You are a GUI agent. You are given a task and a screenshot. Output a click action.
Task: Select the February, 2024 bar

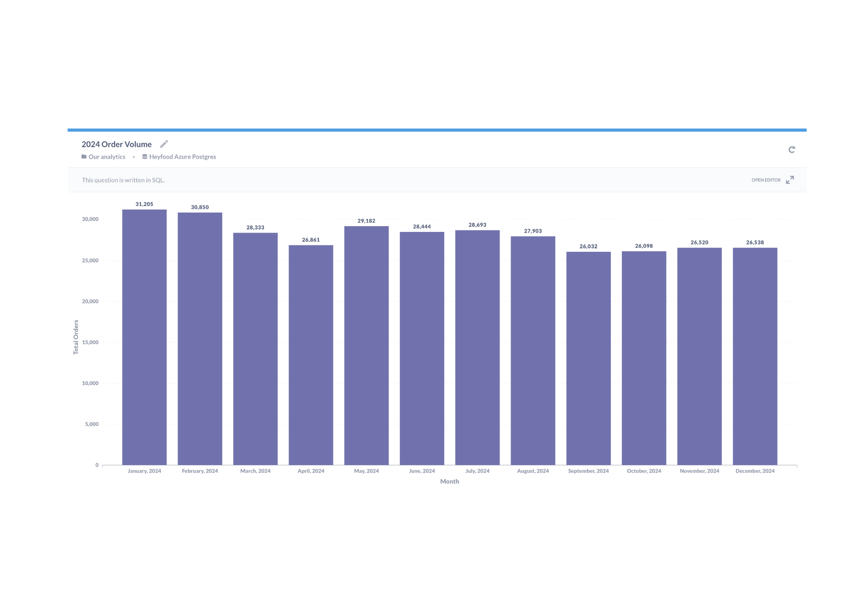pyautogui.click(x=200, y=339)
